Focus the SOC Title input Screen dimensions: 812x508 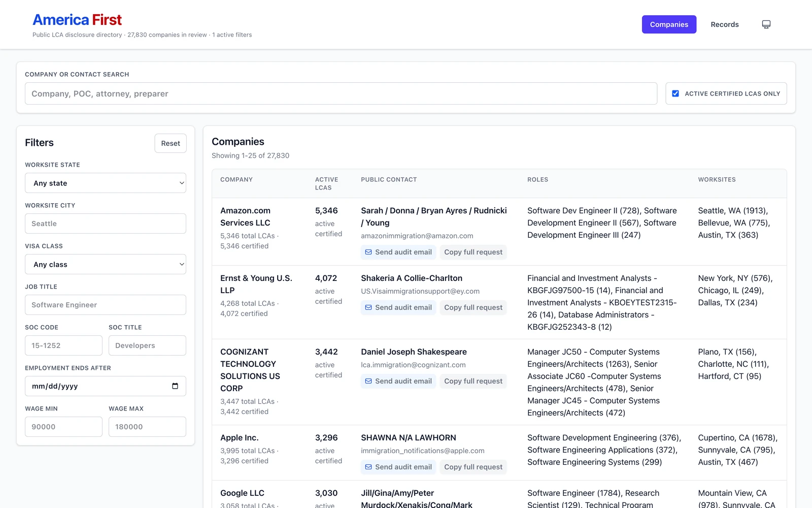pyautogui.click(x=147, y=345)
